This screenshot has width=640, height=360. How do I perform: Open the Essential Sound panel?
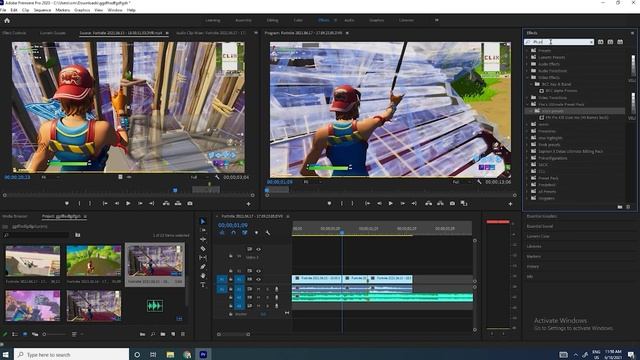(x=540, y=226)
